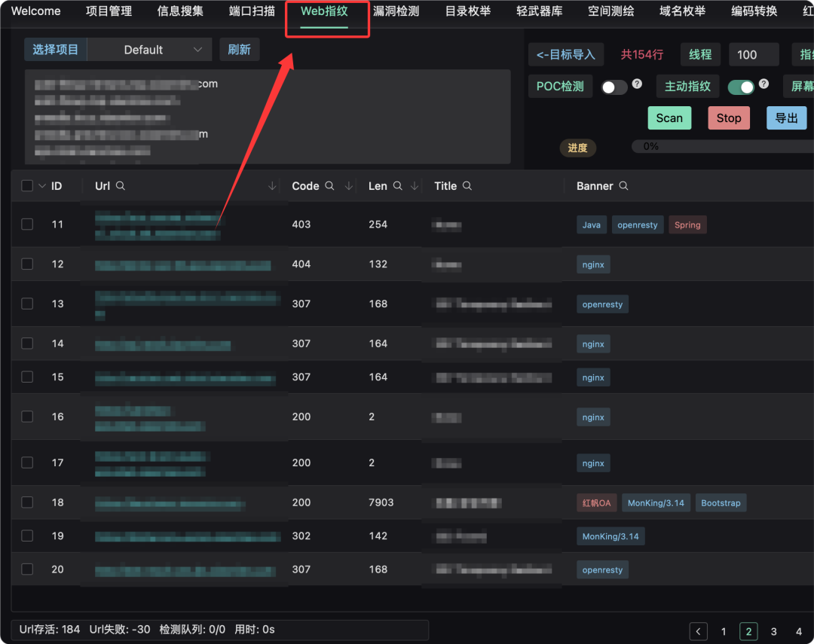Check the box for row ID 11
This screenshot has height=644, width=814.
coord(27,224)
